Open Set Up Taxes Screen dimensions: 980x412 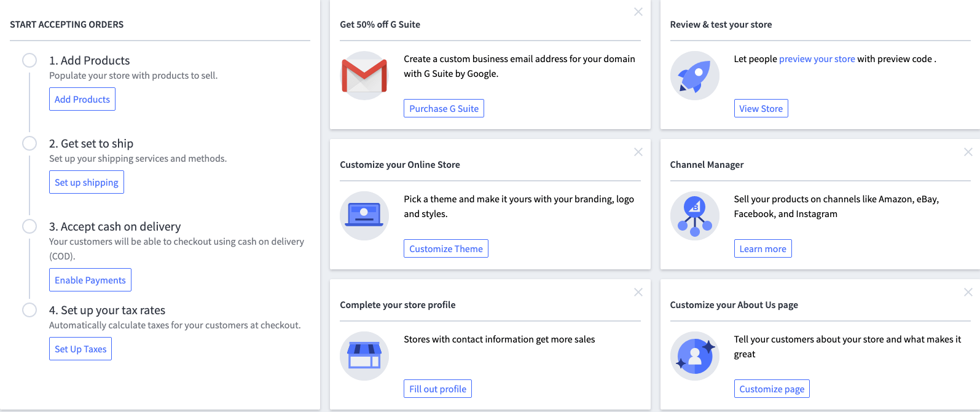(x=80, y=349)
